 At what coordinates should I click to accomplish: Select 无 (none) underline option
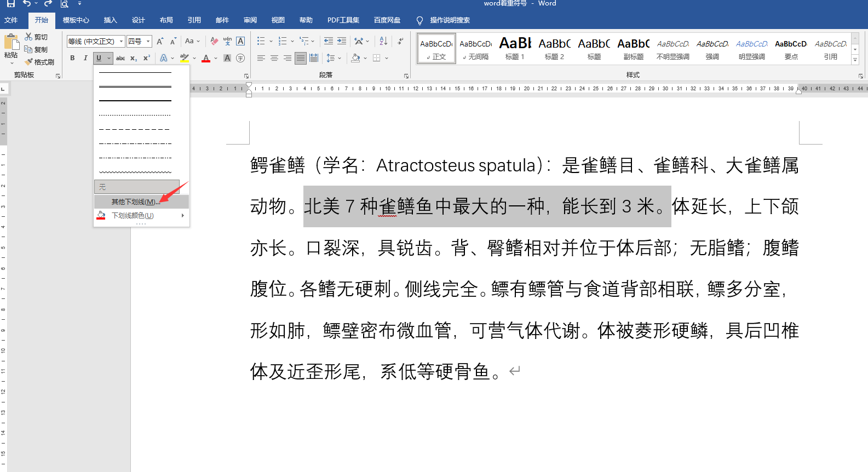point(136,187)
